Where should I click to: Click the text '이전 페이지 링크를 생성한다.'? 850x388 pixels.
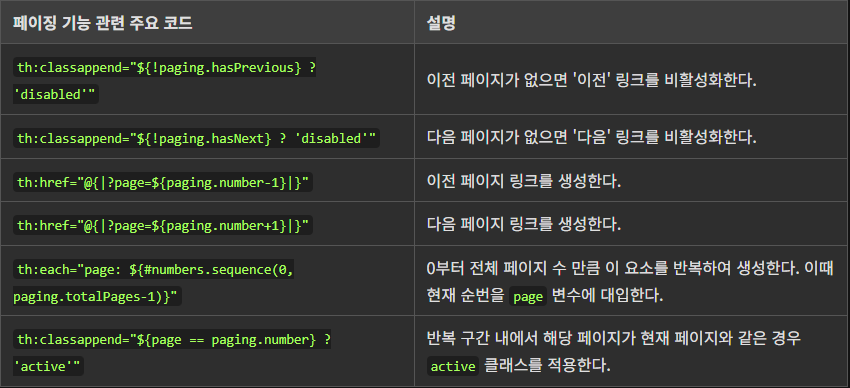coord(524,181)
